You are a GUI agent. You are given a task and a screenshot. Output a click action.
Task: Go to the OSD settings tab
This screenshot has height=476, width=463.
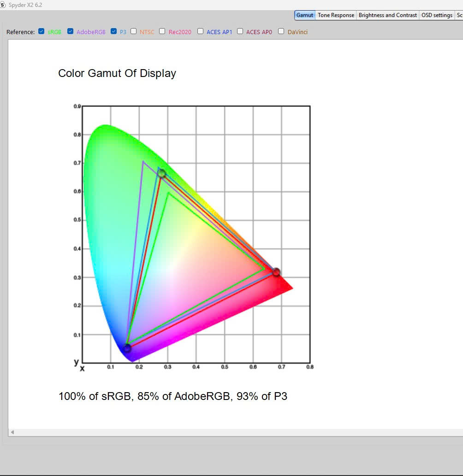coord(437,15)
